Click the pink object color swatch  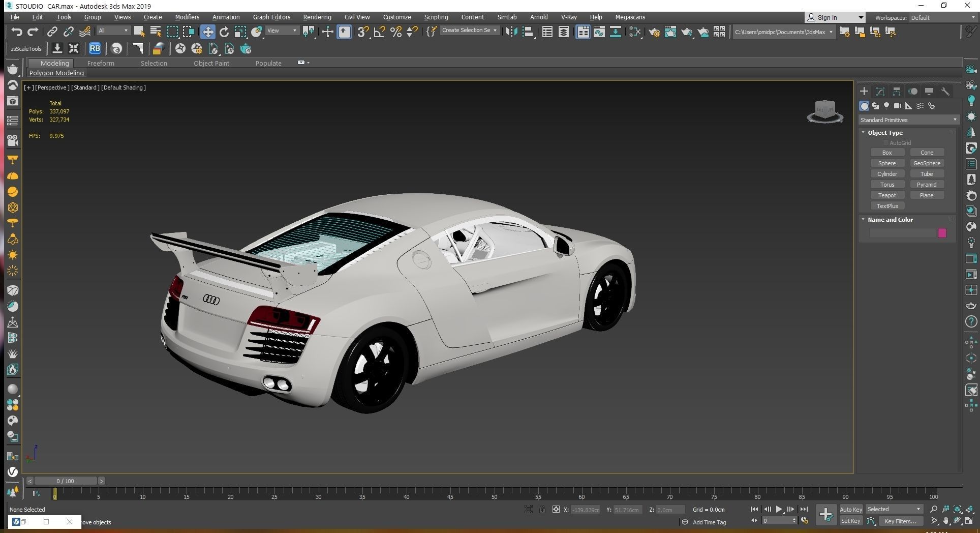[942, 233]
